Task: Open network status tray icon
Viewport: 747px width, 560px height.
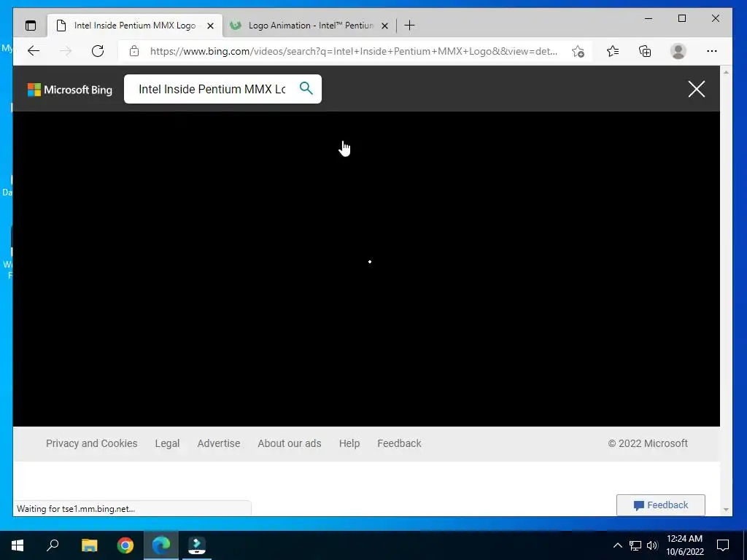Action: click(635, 545)
